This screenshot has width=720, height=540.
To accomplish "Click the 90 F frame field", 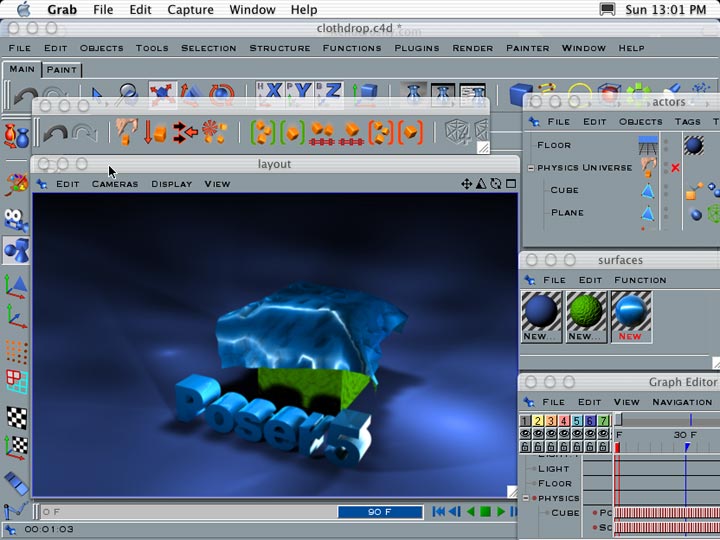I will (380, 512).
